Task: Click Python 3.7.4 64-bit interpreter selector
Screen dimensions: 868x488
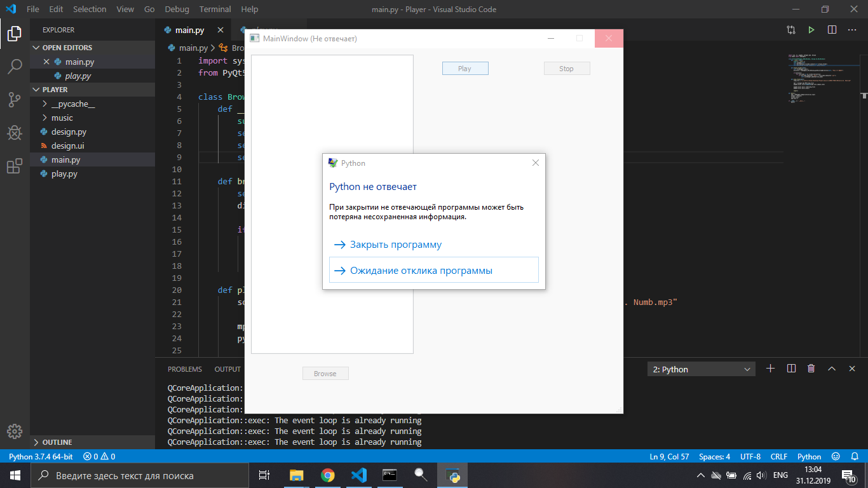Action: [41, 456]
